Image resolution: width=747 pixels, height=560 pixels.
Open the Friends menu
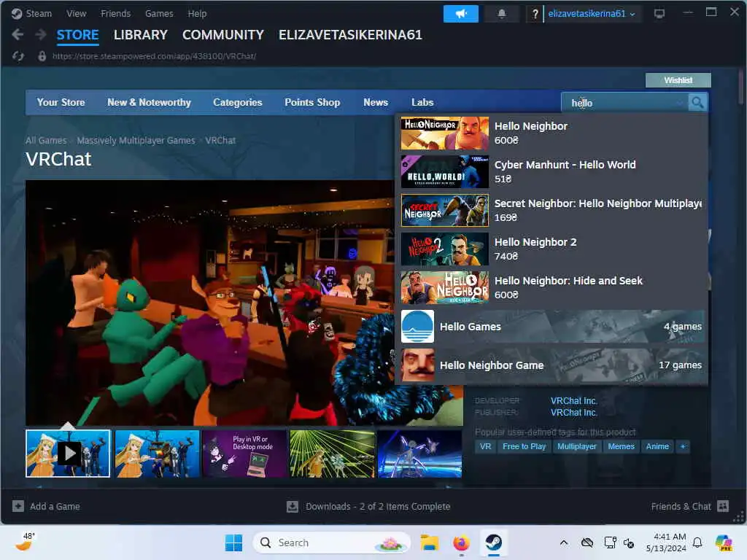tap(115, 13)
